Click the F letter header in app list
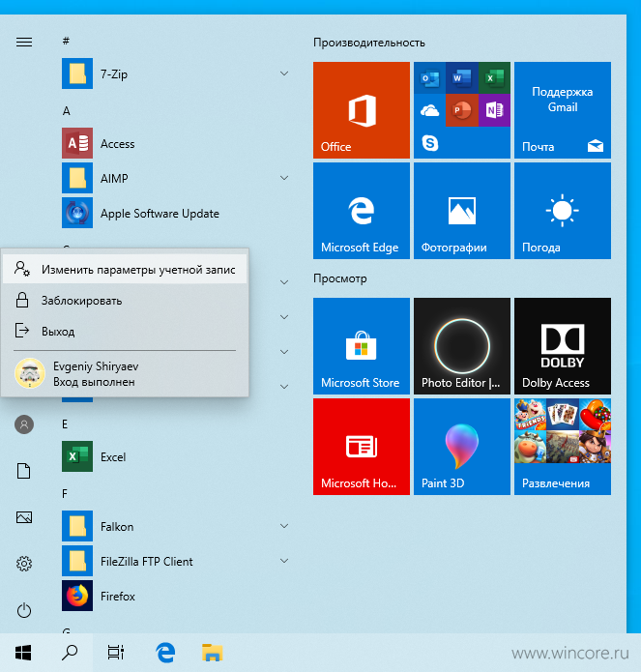Image resolution: width=641 pixels, height=672 pixels. pos(65,494)
